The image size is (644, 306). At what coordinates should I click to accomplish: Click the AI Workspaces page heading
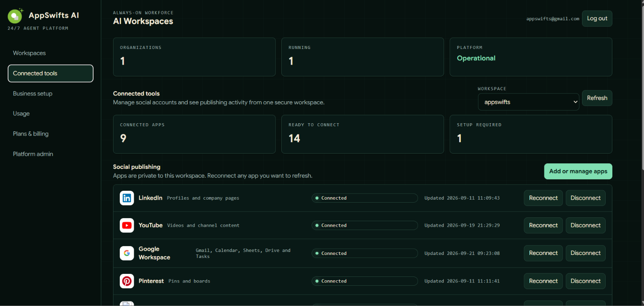[143, 21]
